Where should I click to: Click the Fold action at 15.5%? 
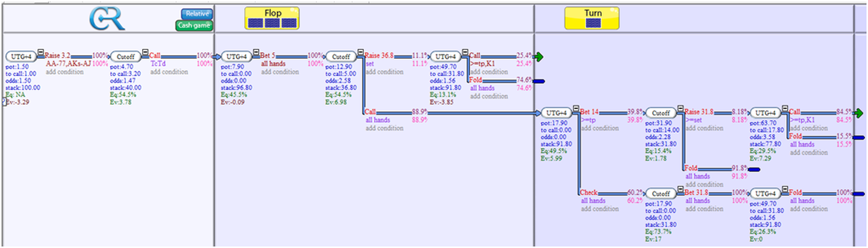[796, 137]
